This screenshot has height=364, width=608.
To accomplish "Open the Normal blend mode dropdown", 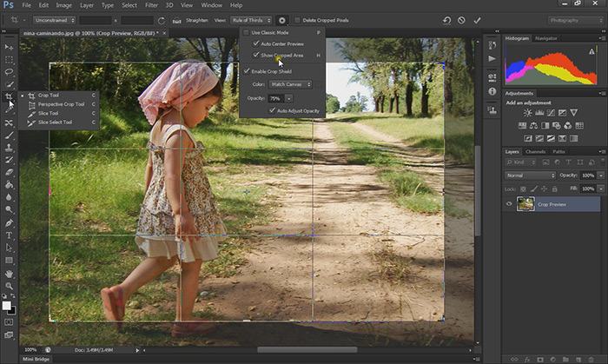I will 530,175.
